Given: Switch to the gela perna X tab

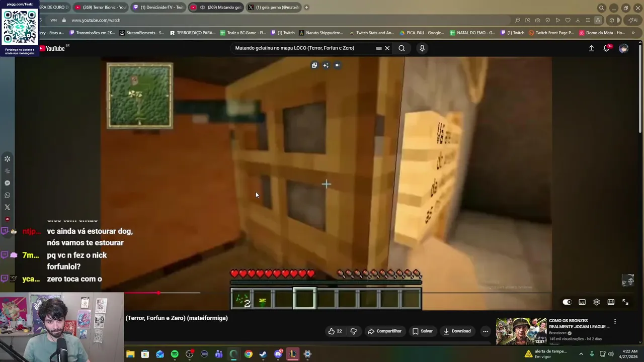Looking at the screenshot, I should (273, 8).
